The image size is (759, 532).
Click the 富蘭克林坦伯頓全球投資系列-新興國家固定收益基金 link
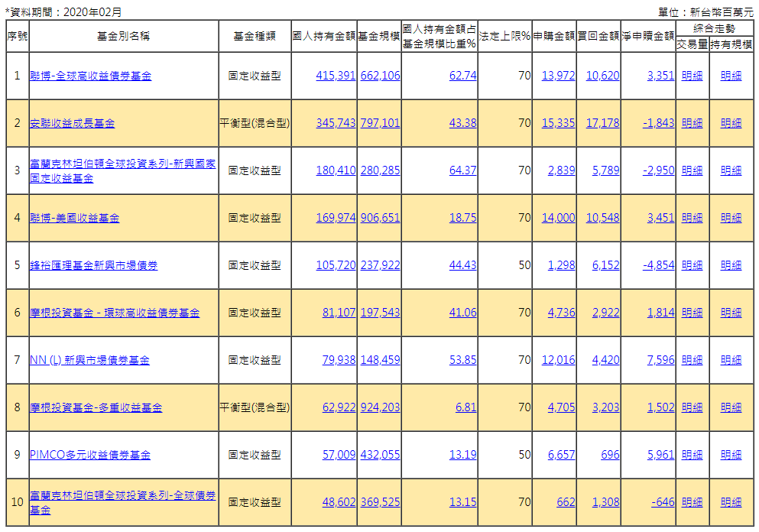(122, 170)
